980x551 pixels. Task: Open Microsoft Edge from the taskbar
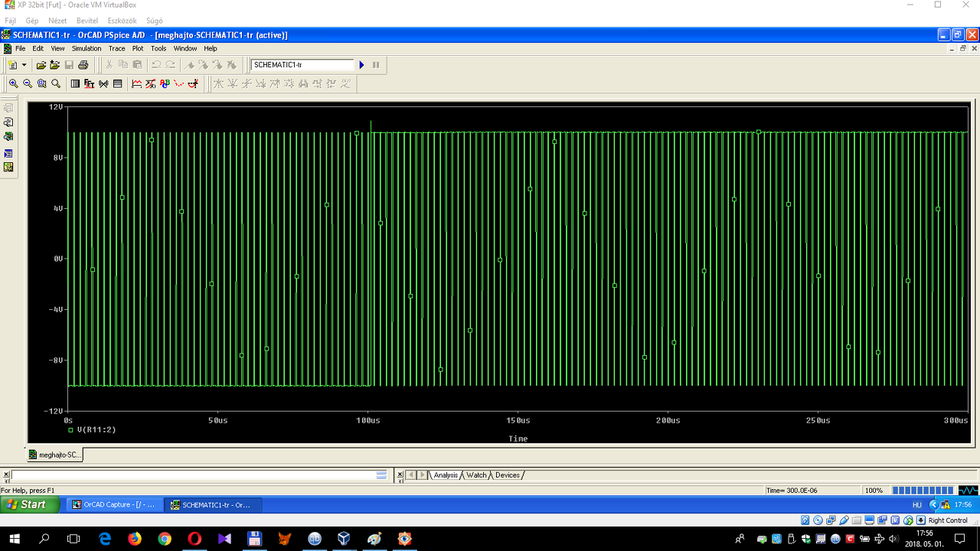105,539
